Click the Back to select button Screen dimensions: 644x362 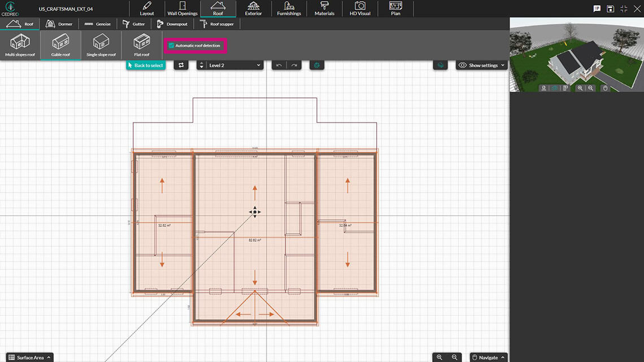145,65
